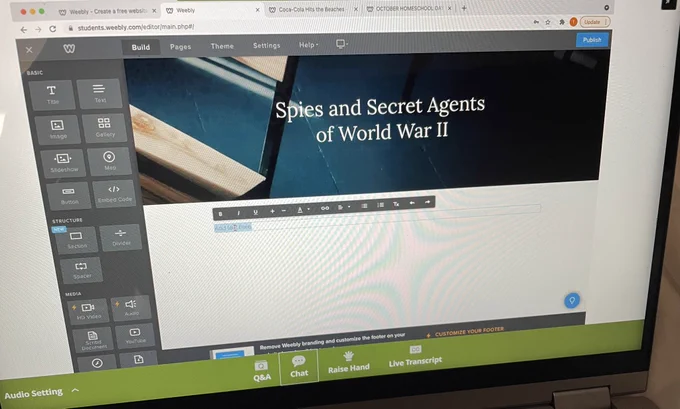Open the Theme tab

[222, 46]
